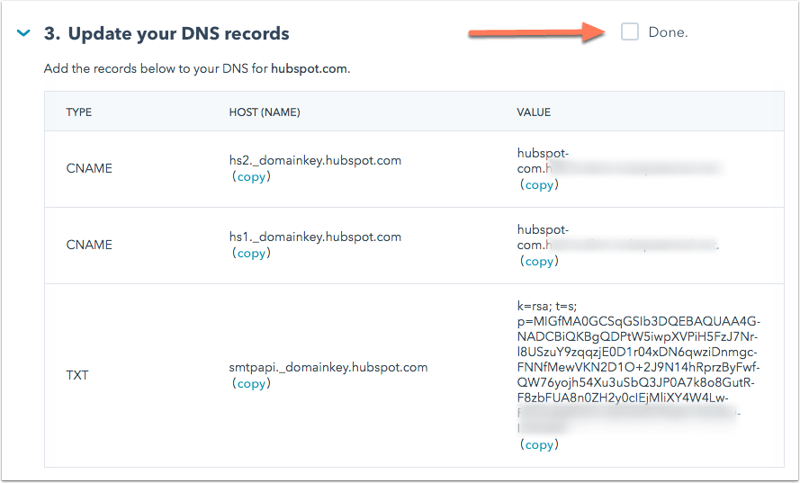Image resolution: width=800 pixels, height=483 pixels.
Task: Select the VALUE column header
Action: (x=534, y=112)
